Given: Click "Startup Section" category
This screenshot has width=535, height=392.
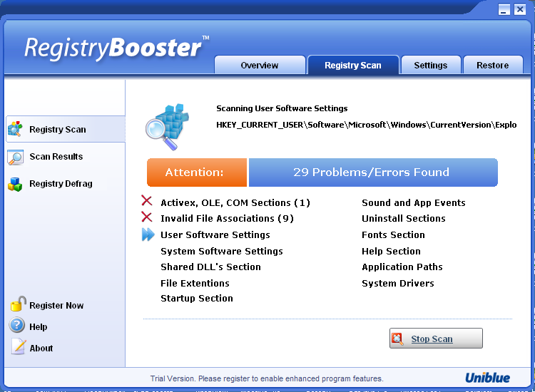Looking at the screenshot, I should point(197,298).
